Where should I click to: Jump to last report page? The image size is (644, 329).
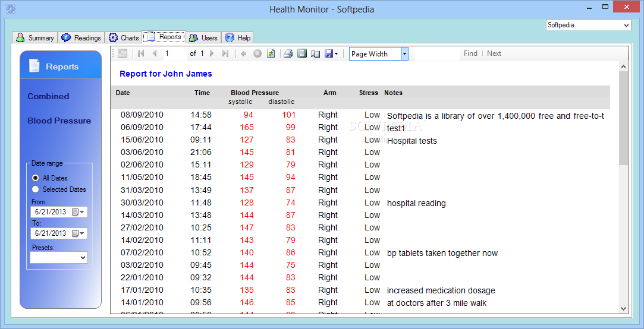pyautogui.click(x=225, y=53)
